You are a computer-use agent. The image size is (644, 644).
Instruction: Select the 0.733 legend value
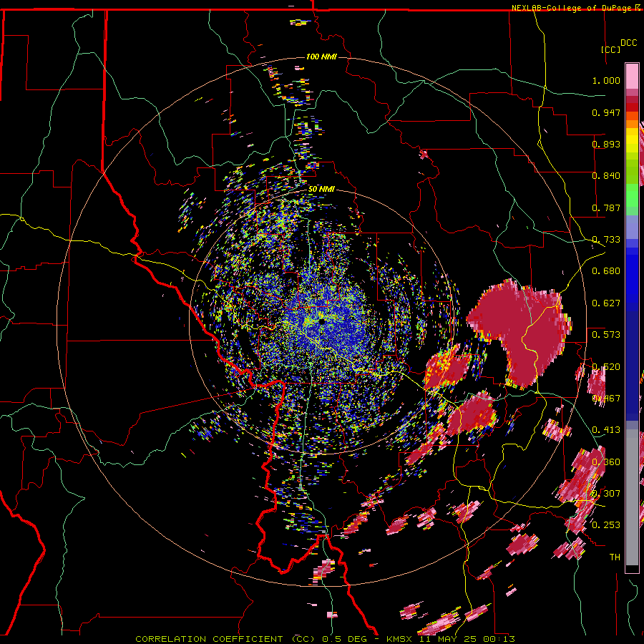(606, 240)
